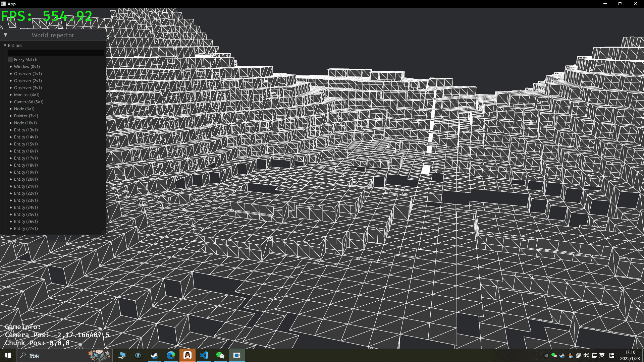Expand the Camera3d (5v1) entity

[x=11, y=102]
